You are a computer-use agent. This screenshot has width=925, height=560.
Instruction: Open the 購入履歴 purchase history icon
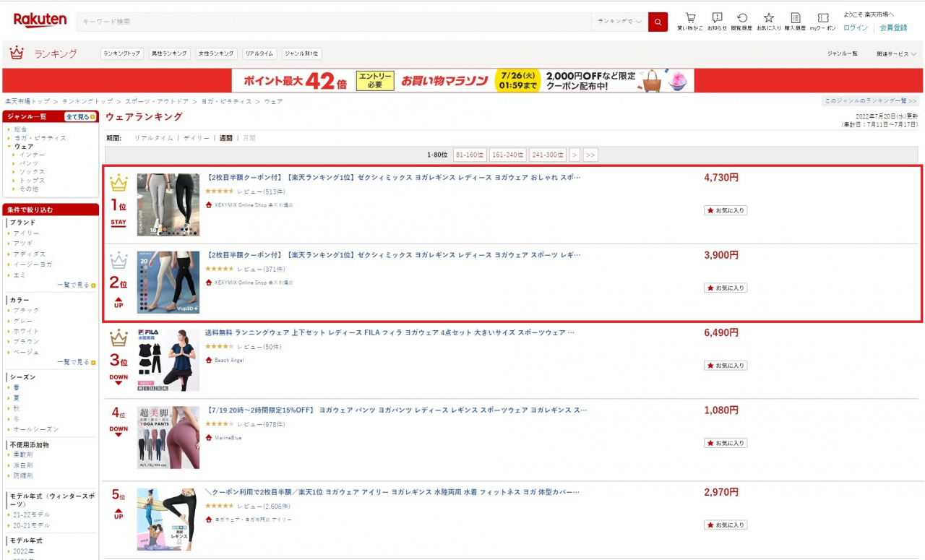click(x=795, y=21)
